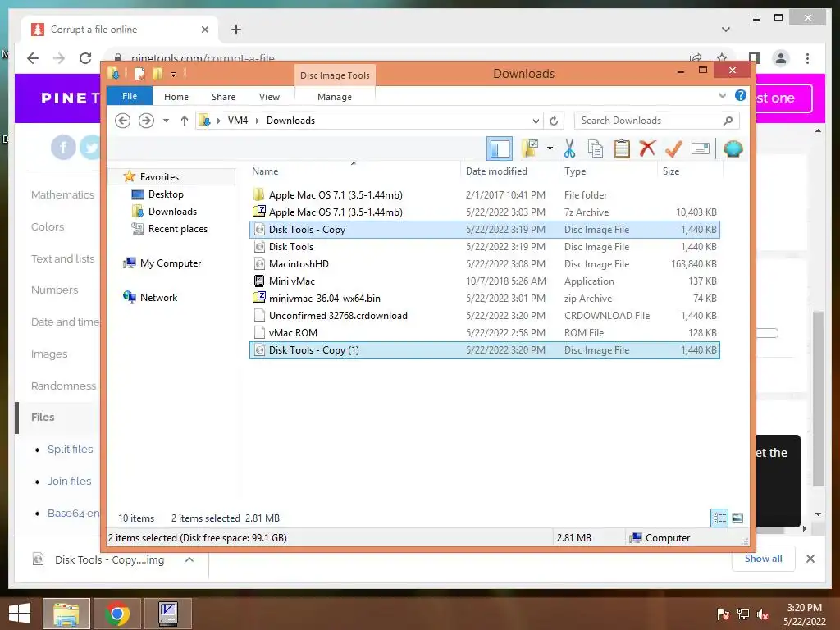Open the Chrome three-dot menu
This screenshot has height=630, width=840.
[x=807, y=58]
